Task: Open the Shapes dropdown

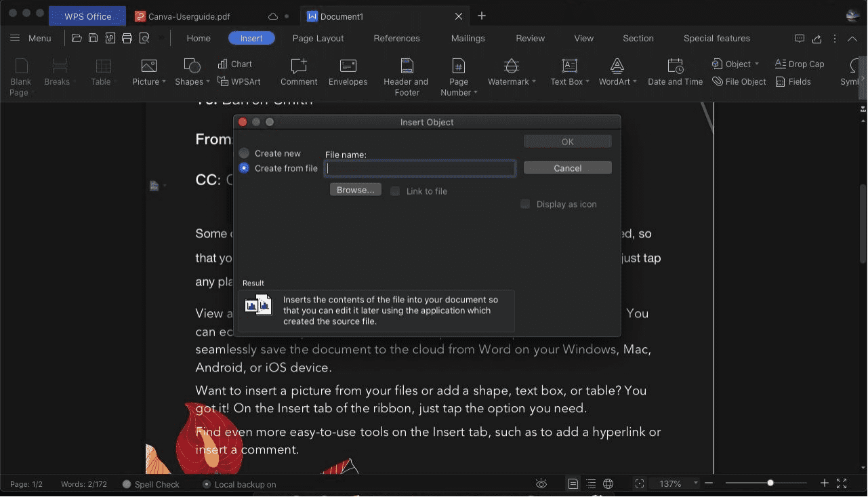Action: tap(191, 73)
